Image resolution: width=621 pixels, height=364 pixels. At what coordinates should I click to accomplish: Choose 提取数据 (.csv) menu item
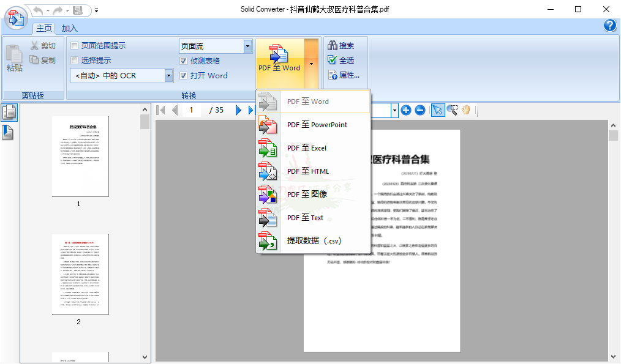point(314,240)
